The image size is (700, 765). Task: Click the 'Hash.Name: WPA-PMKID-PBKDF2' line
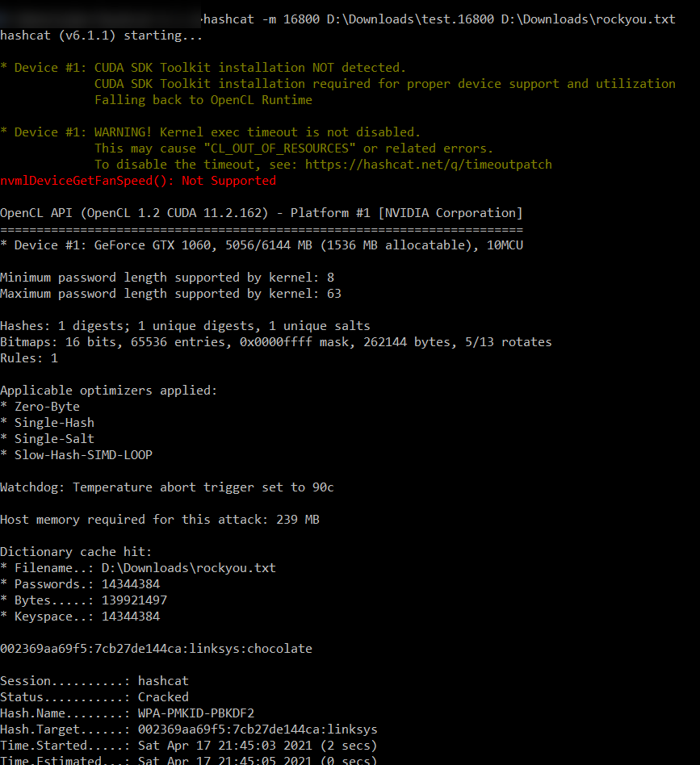pyautogui.click(x=127, y=713)
